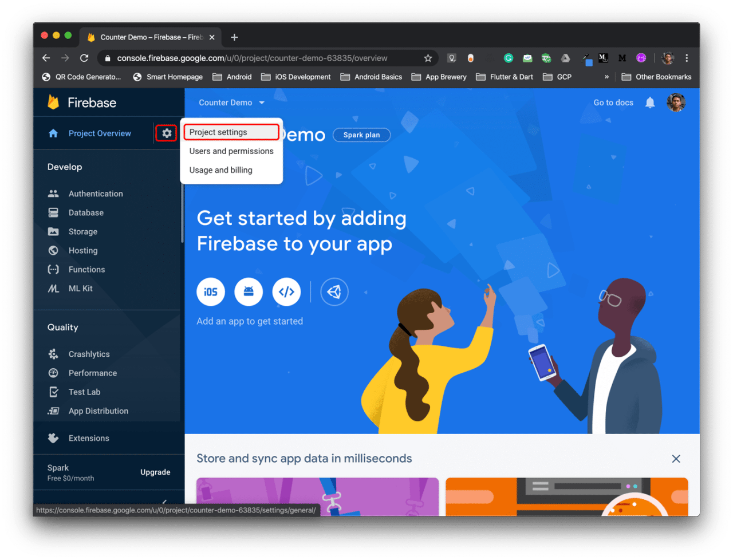Reload the page in Chrome
Viewport: 733px width, 560px height.
click(84, 58)
